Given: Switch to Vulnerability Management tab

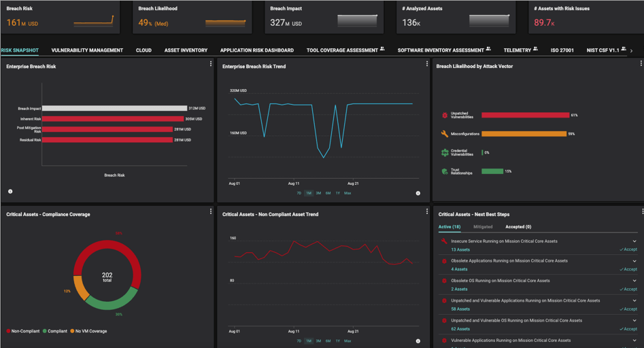Looking at the screenshot, I should (87, 50).
